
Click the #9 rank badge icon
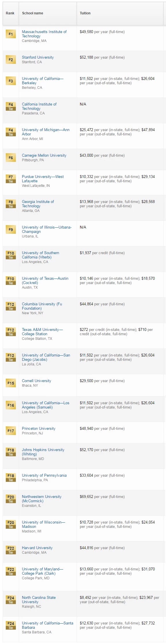pos(11,229)
